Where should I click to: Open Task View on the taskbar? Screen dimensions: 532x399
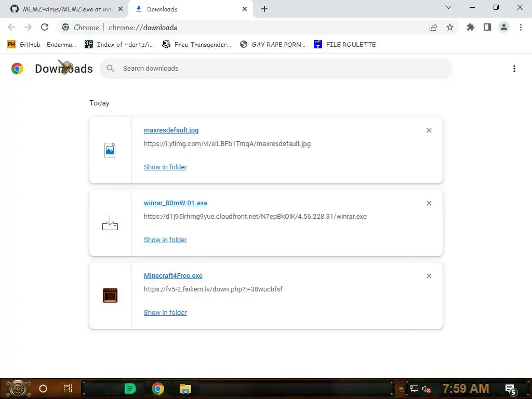pyautogui.click(x=68, y=389)
